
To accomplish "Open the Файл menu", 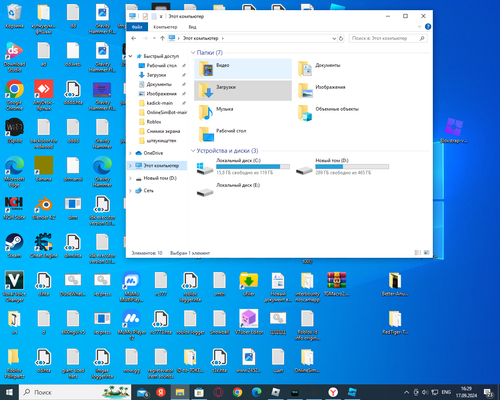I will pos(137,27).
